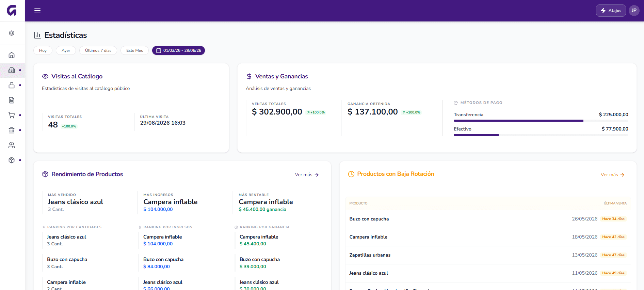Screen dimensions: 644x290
Task: Click the Transferencia payment progress bar
Action: (x=541, y=121)
